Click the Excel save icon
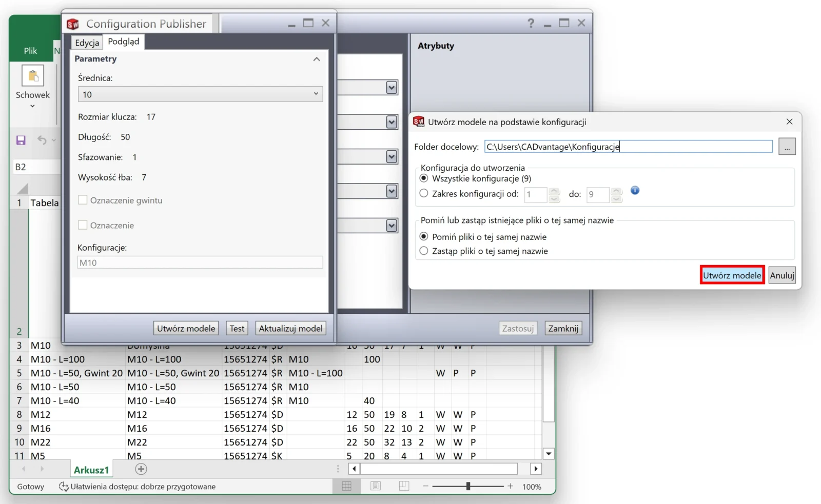The width and height of the screenshot is (821, 504). [x=21, y=140]
